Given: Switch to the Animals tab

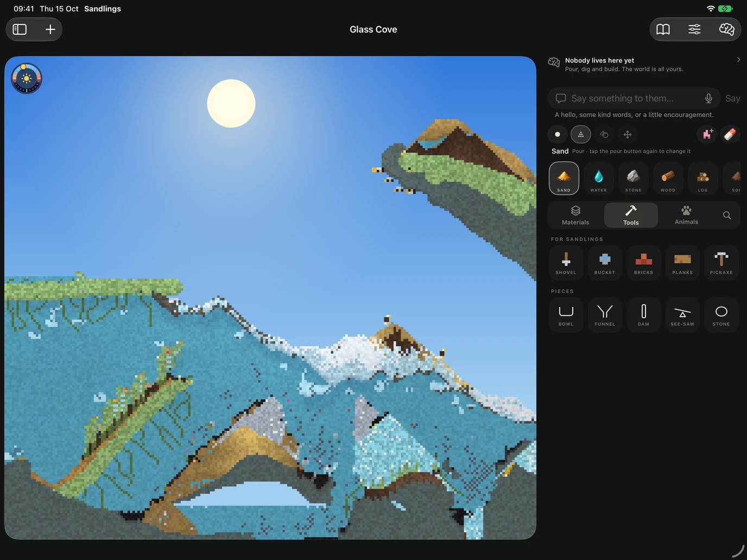Looking at the screenshot, I should pyautogui.click(x=686, y=215).
